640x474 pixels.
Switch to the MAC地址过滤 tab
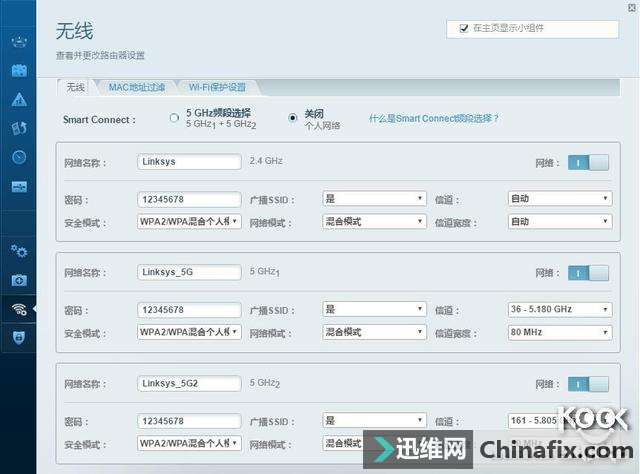pos(136,87)
